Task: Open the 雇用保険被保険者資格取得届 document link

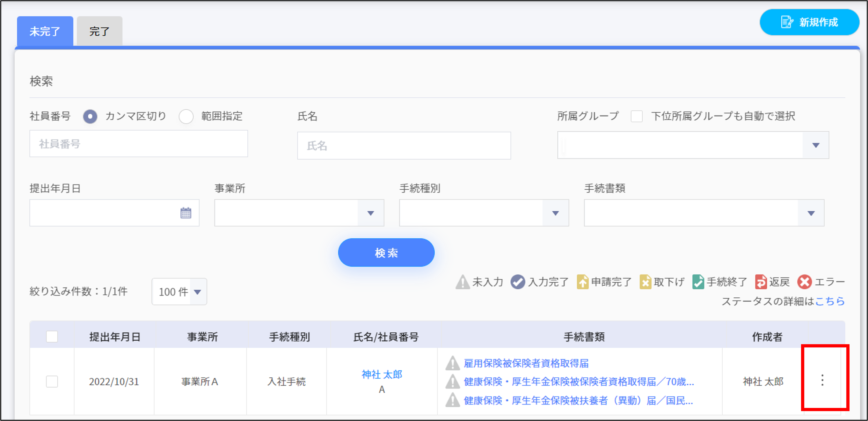Action: coord(526,363)
